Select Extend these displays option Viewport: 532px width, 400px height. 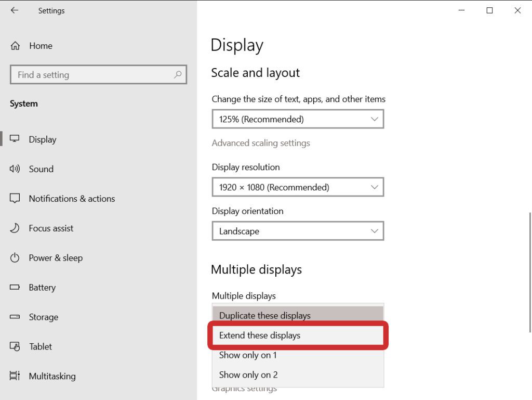(x=297, y=335)
